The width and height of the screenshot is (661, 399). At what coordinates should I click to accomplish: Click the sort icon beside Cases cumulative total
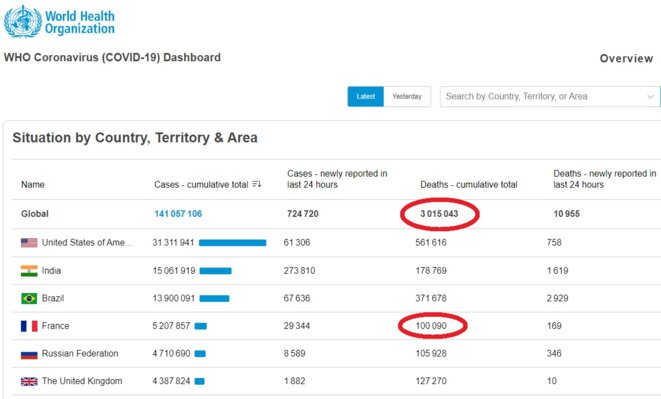257,184
